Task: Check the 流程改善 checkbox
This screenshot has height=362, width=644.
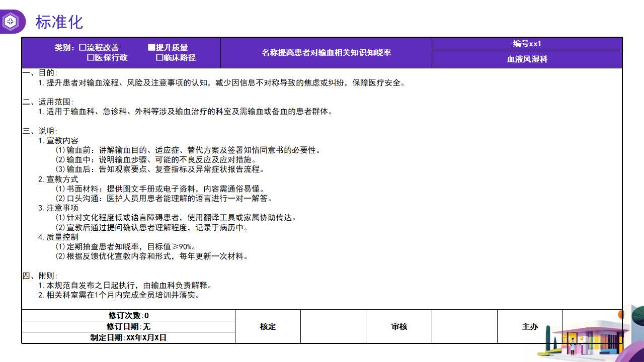Action: [83, 48]
